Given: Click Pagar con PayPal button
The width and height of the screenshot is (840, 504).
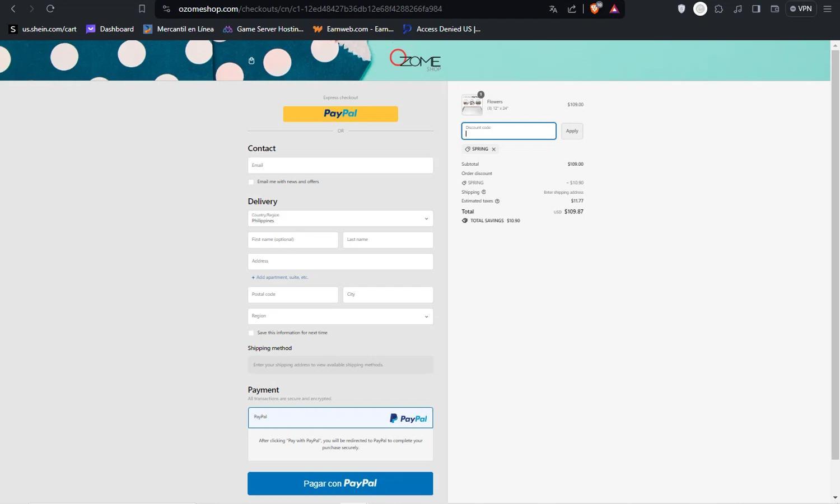Looking at the screenshot, I should 340,483.
